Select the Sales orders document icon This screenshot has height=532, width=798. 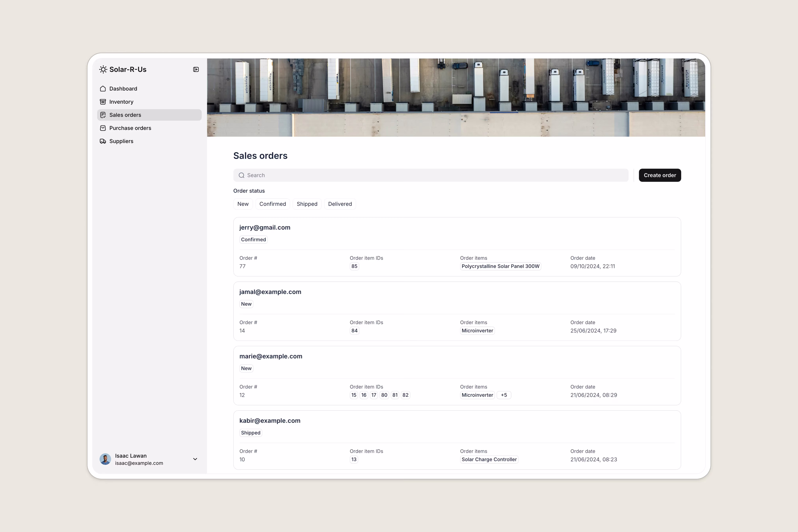[x=103, y=115]
